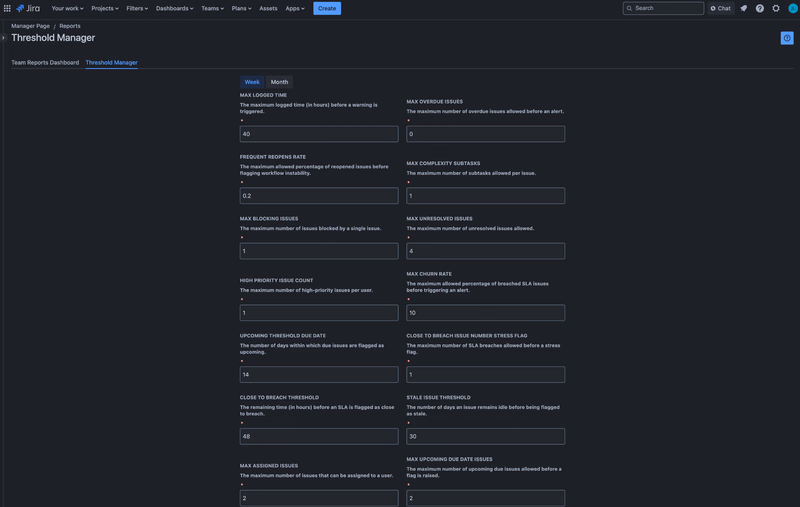Screen dimensions: 800x507
Task: Edit the Max Churn Rate field
Action: pyautogui.click(x=486, y=313)
